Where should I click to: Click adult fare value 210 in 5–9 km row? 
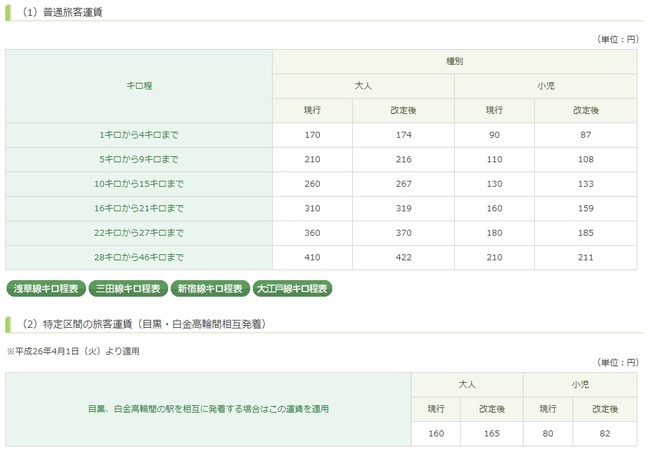click(312, 159)
